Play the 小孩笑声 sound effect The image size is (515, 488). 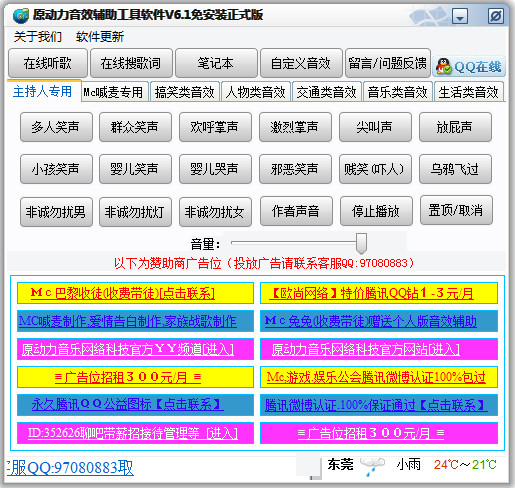pos(56,169)
